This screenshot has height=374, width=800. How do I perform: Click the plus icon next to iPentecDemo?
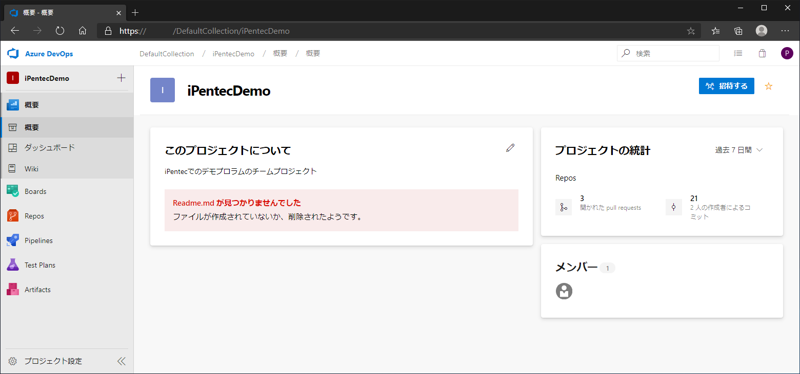pyautogui.click(x=121, y=78)
